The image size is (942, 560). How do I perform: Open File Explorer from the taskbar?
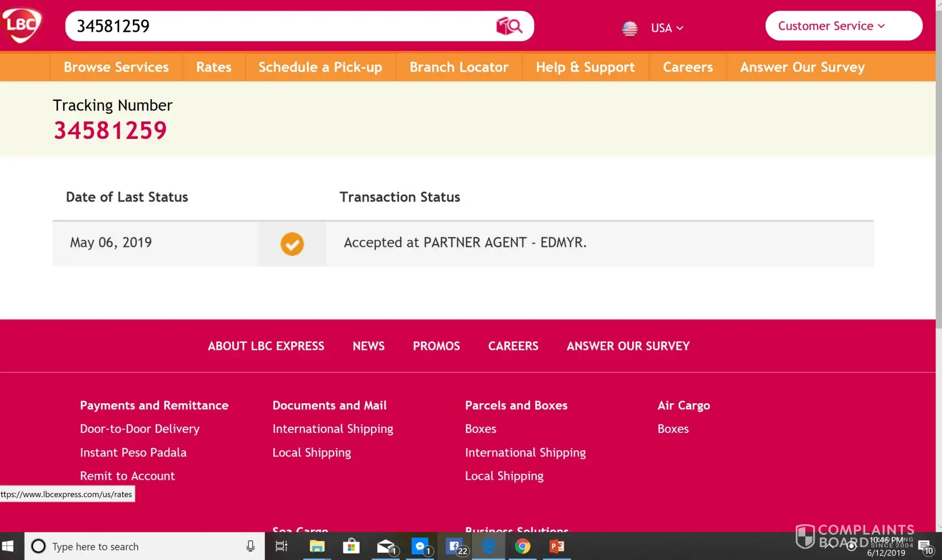(317, 546)
